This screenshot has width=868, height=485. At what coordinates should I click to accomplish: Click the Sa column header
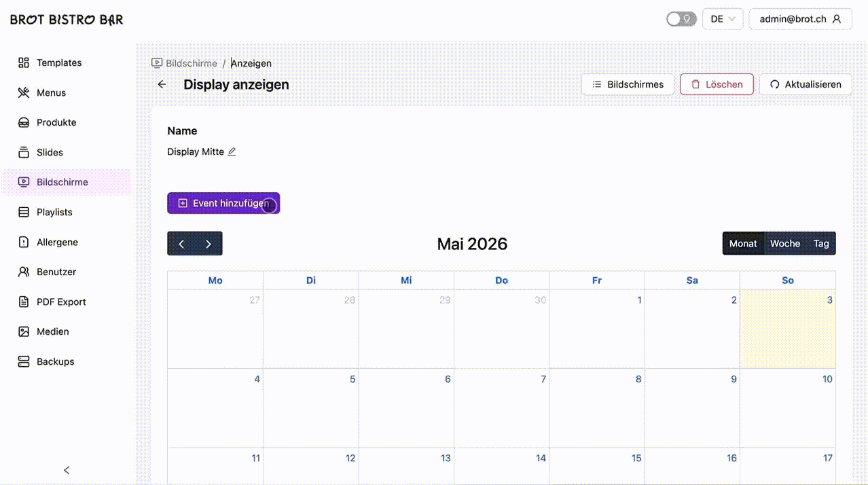tap(692, 280)
